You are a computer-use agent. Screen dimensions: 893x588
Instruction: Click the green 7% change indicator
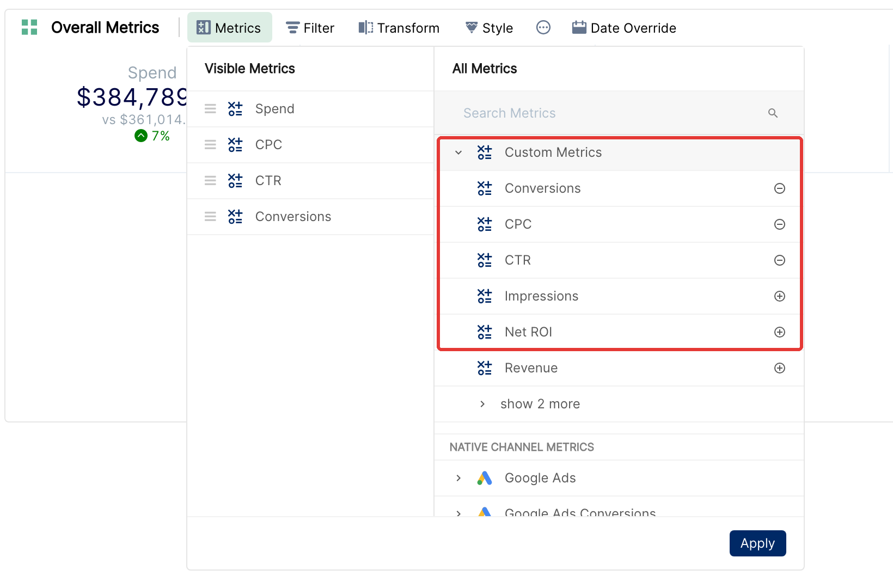click(x=152, y=136)
